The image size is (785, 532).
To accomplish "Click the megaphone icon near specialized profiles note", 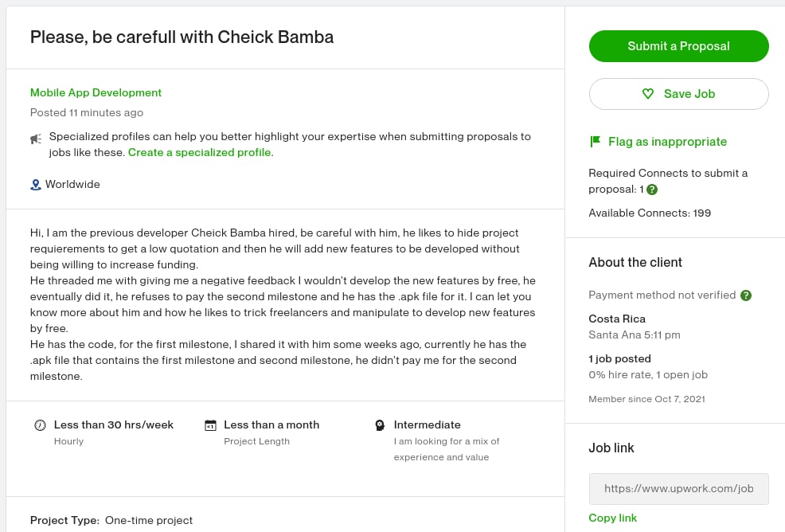I will (36, 139).
